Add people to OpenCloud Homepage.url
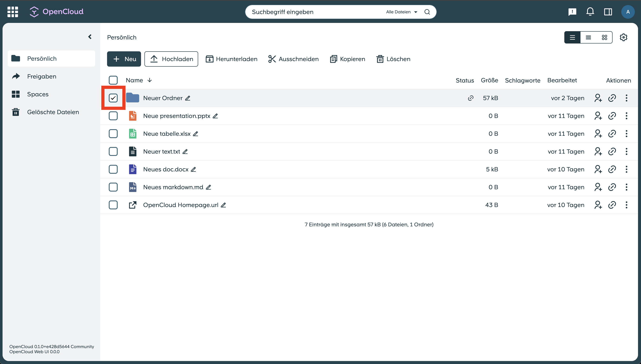641x364 pixels. [x=598, y=205]
